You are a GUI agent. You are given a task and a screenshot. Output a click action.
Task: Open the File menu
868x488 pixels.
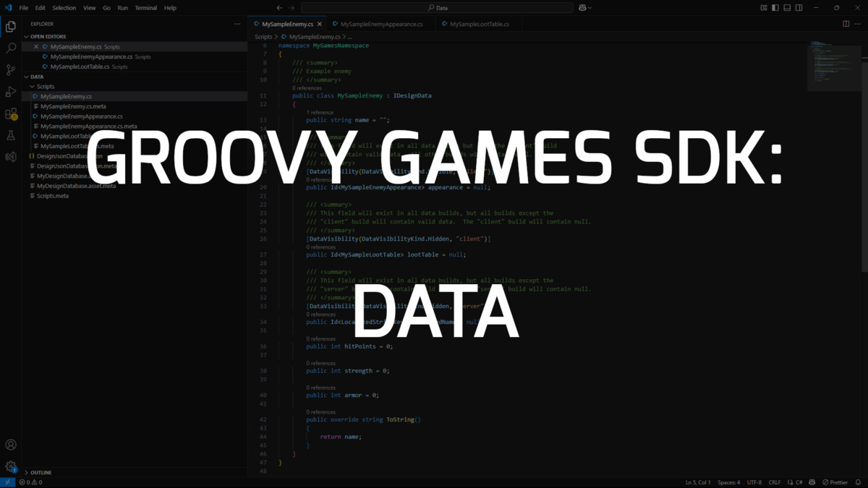click(x=24, y=8)
